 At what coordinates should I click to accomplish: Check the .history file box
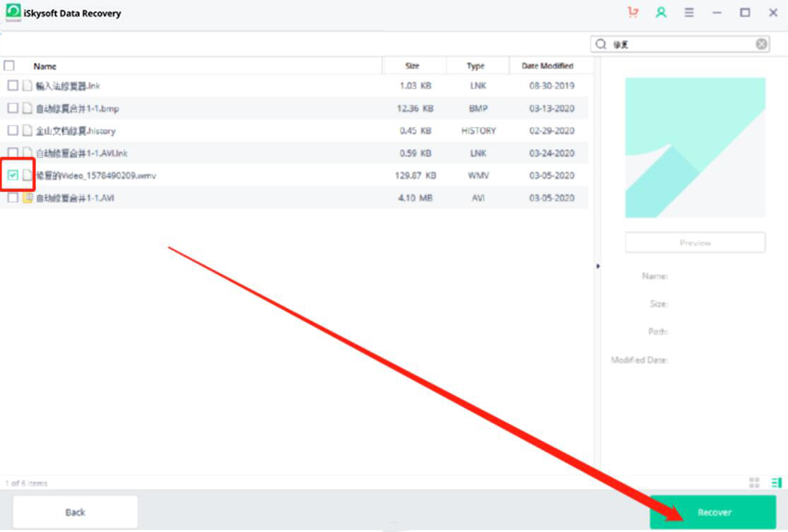click(x=13, y=131)
